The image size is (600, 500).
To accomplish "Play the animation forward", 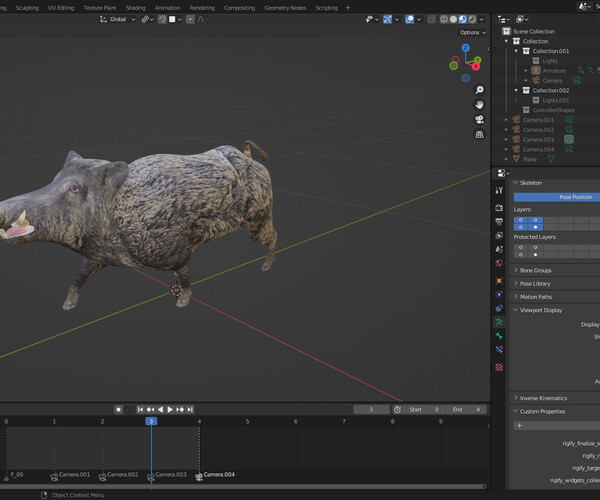I will [170, 409].
